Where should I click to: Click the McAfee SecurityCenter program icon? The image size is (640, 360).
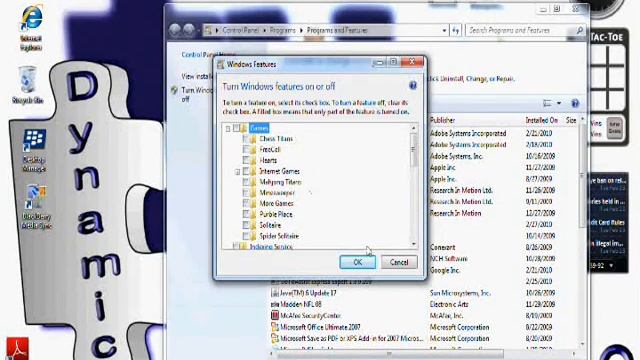(275, 315)
